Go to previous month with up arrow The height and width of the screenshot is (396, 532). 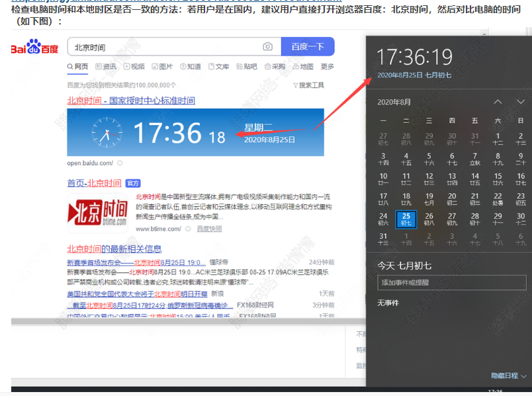498,102
